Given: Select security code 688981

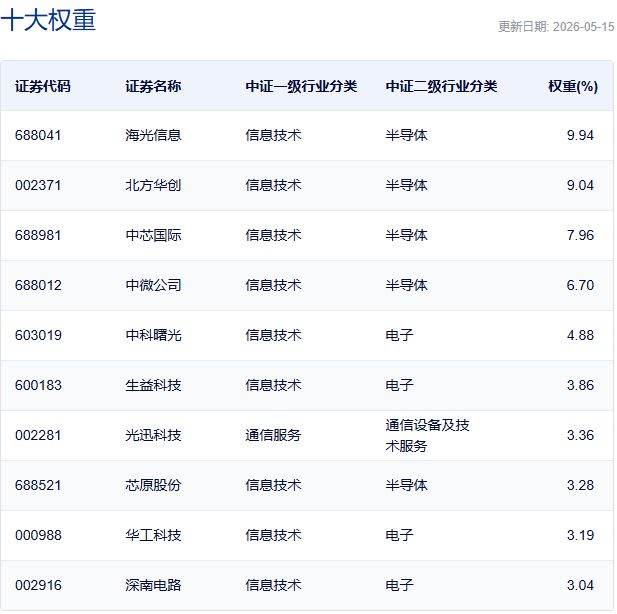Looking at the screenshot, I should (x=38, y=235).
